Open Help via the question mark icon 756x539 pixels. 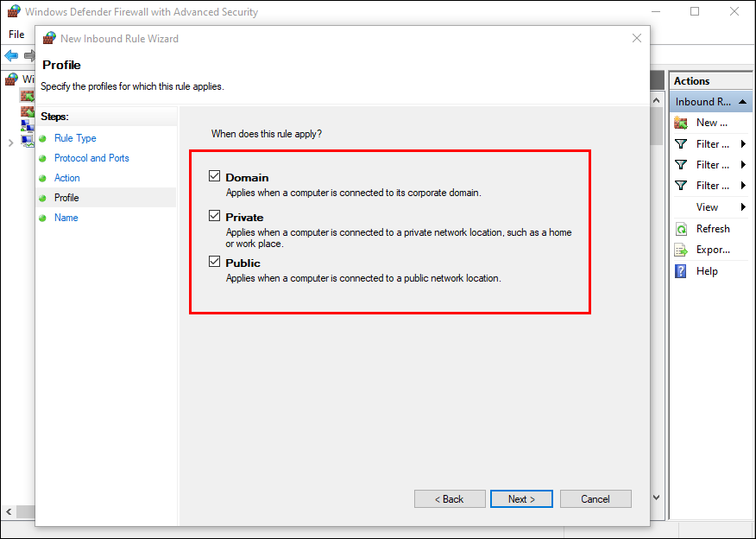tap(681, 271)
